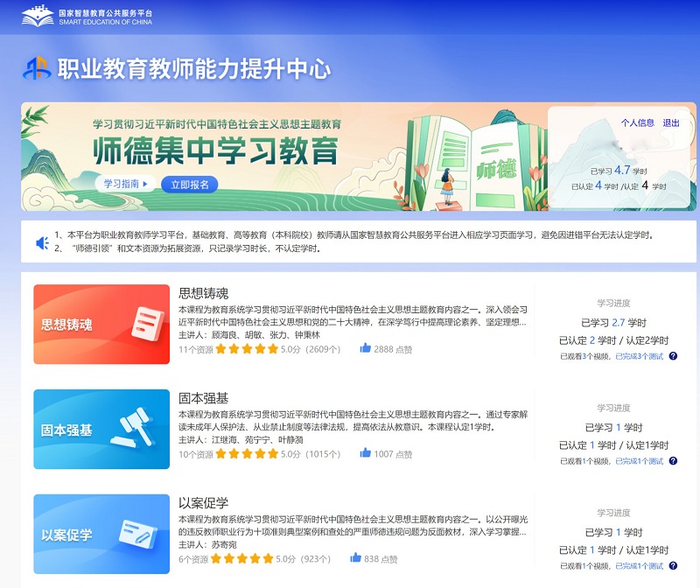Click the 思想铸魂 course title heading

tap(203, 293)
